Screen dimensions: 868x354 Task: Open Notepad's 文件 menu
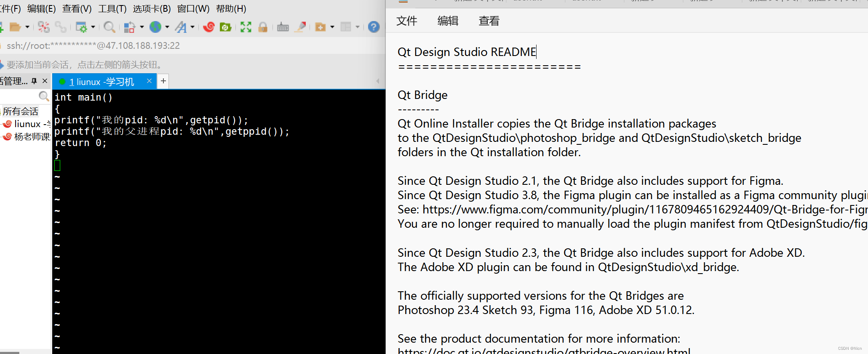(406, 21)
